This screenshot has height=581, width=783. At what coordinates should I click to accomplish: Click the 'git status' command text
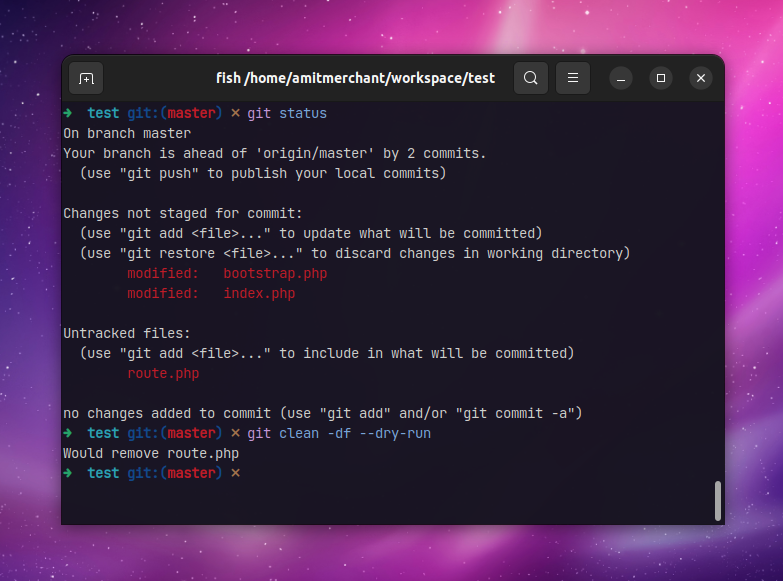pyautogui.click(x=287, y=113)
